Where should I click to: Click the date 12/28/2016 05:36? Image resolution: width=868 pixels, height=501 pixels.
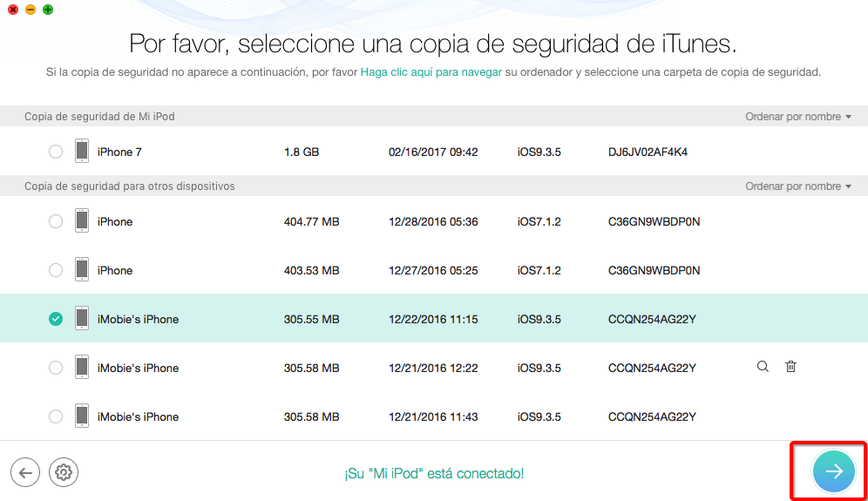[433, 222]
